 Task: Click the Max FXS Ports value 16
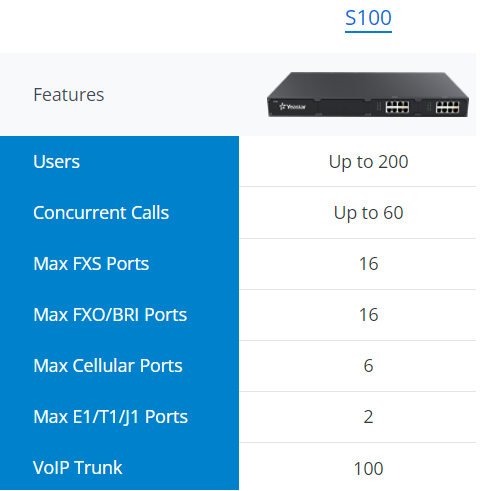368,264
